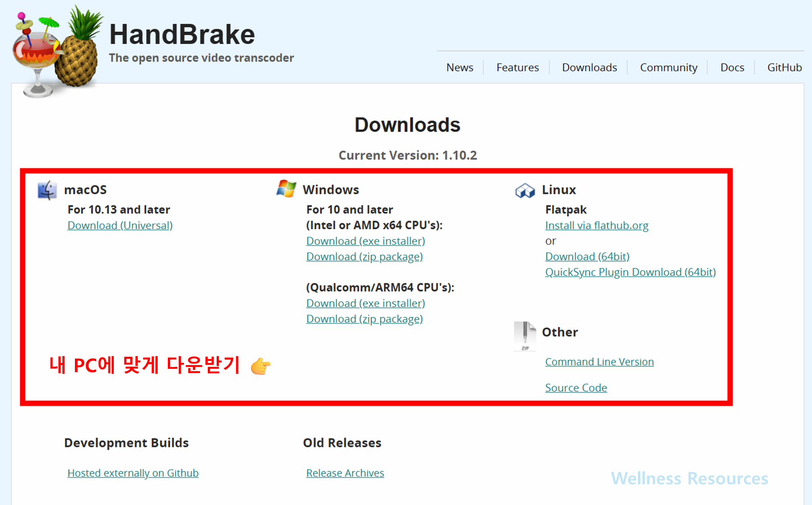The height and width of the screenshot is (505, 812).
Task: Click '(Qualcomm/ARM64 CPU's):' label
Action: [380, 288]
